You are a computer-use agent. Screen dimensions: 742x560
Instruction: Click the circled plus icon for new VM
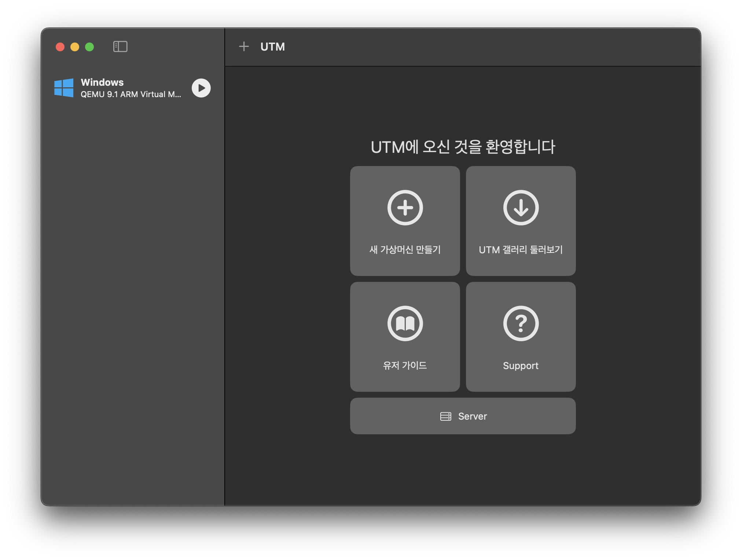pos(405,207)
